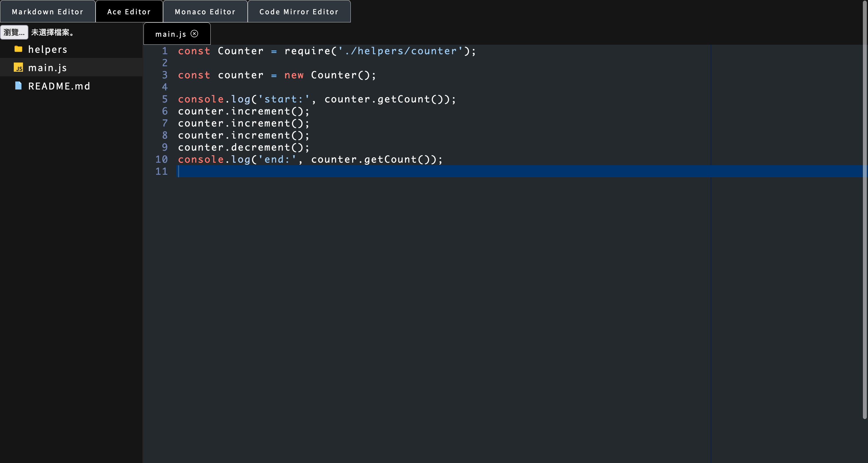This screenshot has height=463, width=868.
Task: Click line number 1 in the gutter
Action: coord(164,51)
